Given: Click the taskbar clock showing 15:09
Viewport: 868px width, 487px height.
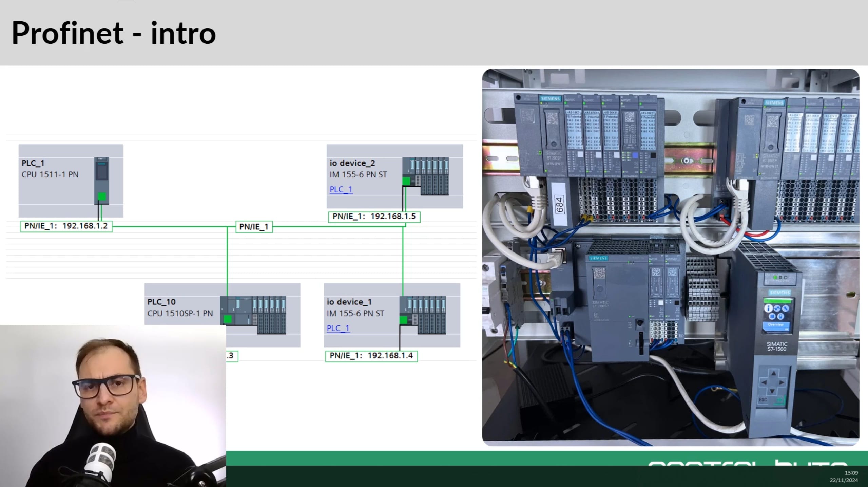Looking at the screenshot, I should (851, 473).
